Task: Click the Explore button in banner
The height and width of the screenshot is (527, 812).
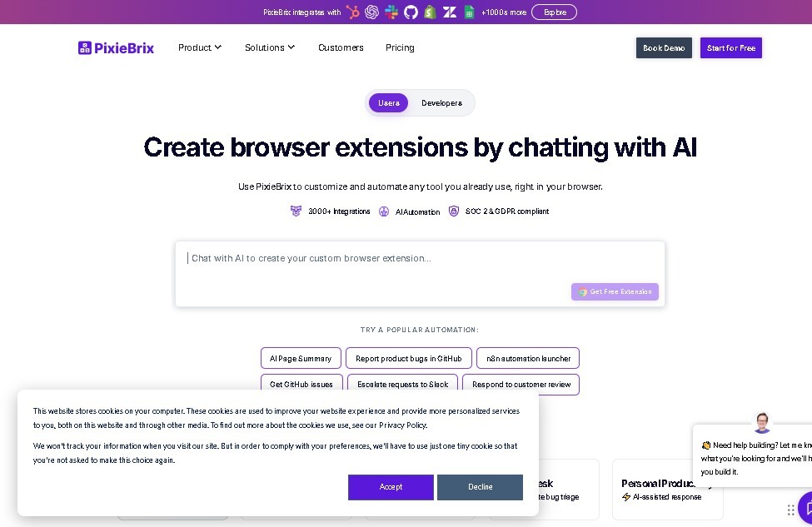Action: (554, 12)
